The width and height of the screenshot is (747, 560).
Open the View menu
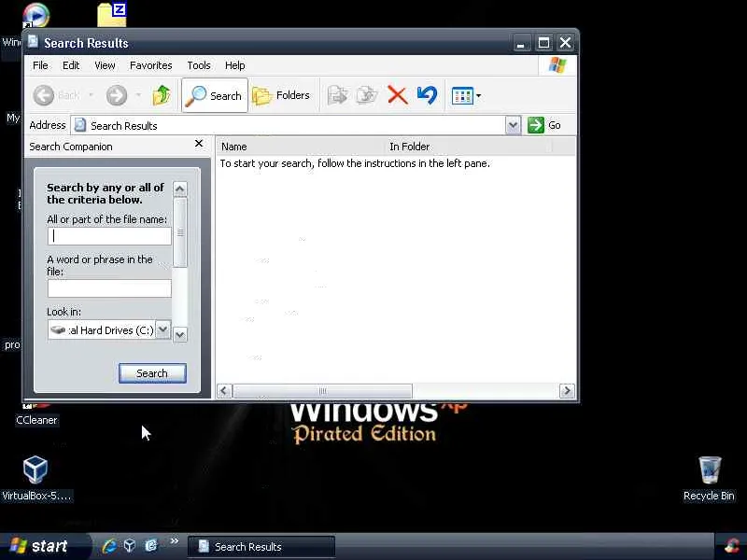[105, 65]
